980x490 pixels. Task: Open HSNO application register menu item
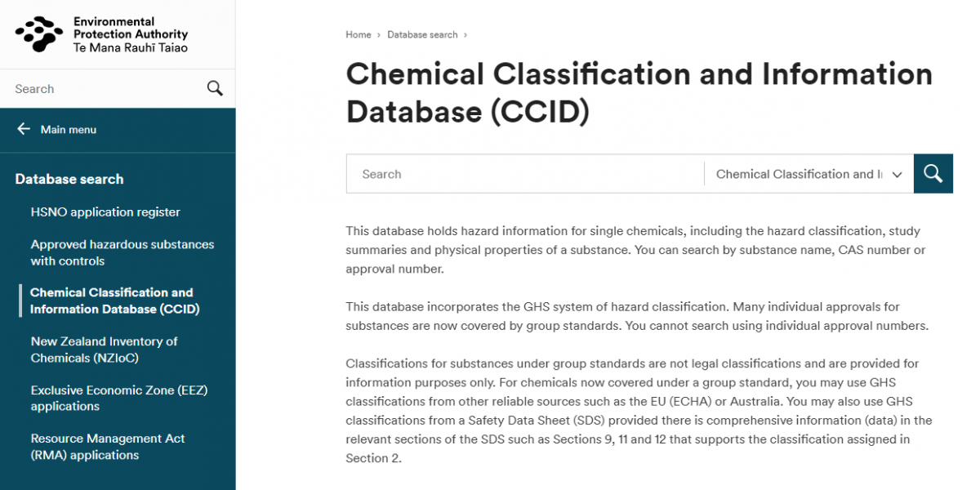pyautogui.click(x=105, y=212)
